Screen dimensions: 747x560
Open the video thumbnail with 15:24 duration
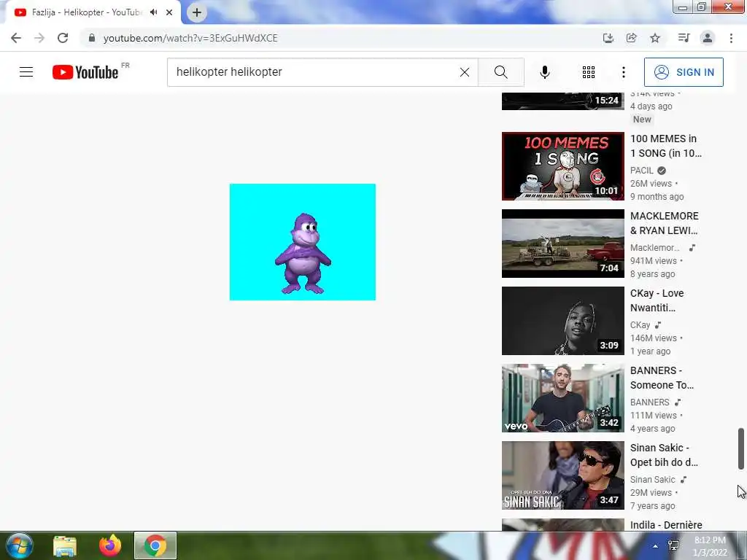[x=562, y=101]
